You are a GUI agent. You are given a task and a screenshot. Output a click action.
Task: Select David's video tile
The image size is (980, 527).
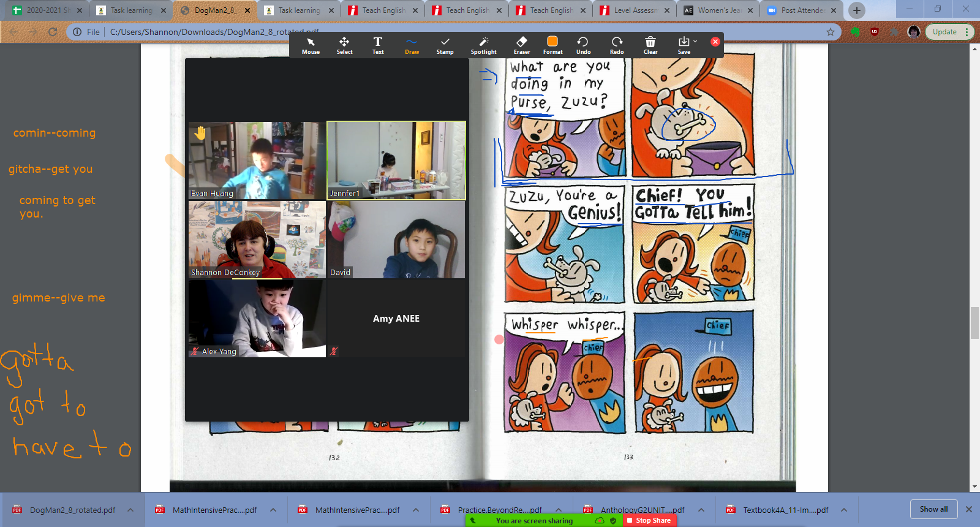[396, 240]
